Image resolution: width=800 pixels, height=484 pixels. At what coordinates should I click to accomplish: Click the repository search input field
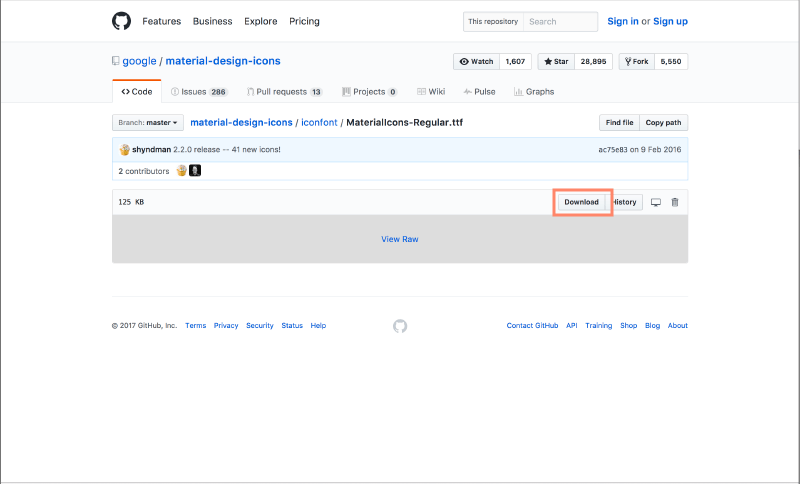(x=561, y=21)
